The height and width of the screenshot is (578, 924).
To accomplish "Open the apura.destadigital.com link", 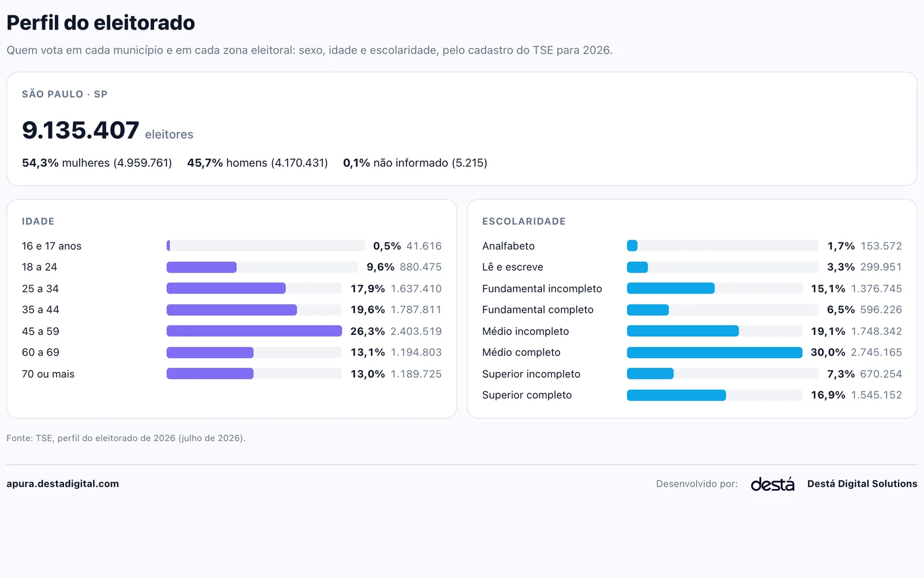I will click(62, 484).
